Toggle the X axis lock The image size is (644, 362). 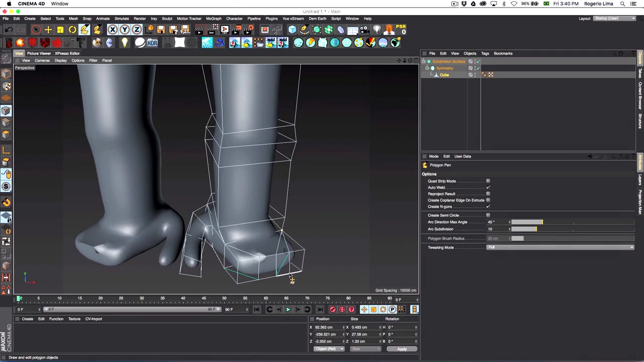pyautogui.click(x=112, y=30)
